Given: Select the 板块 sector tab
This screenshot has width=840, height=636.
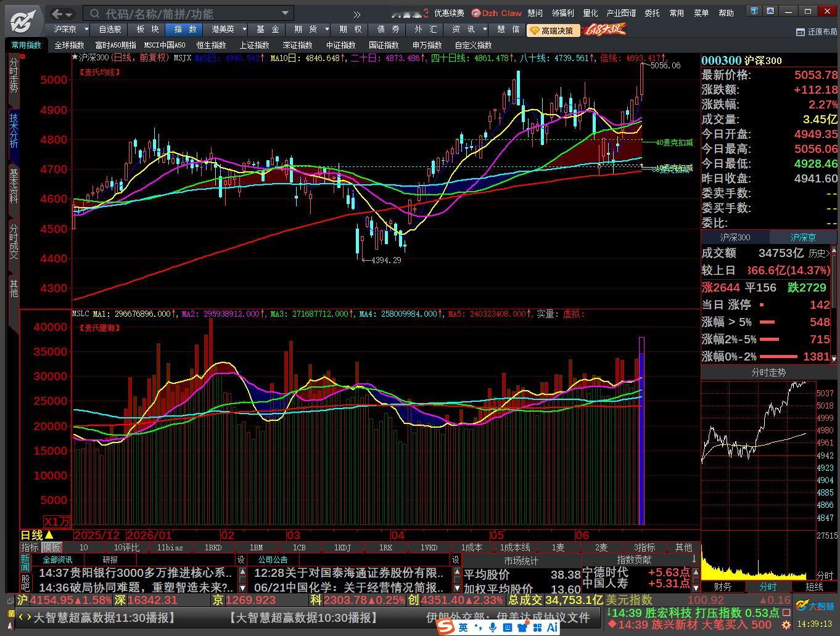Looking at the screenshot, I should (x=147, y=29).
